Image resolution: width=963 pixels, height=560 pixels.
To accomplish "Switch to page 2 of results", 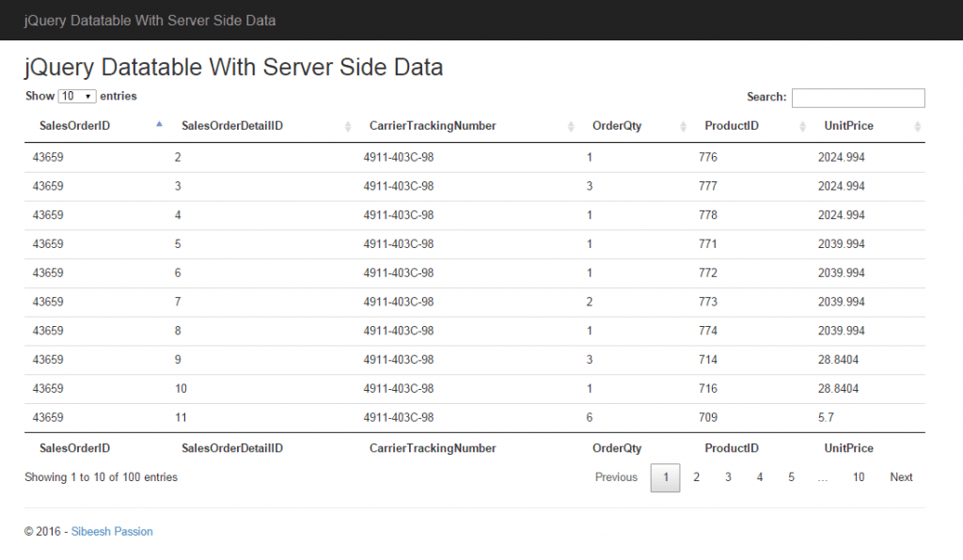I will tap(696, 477).
